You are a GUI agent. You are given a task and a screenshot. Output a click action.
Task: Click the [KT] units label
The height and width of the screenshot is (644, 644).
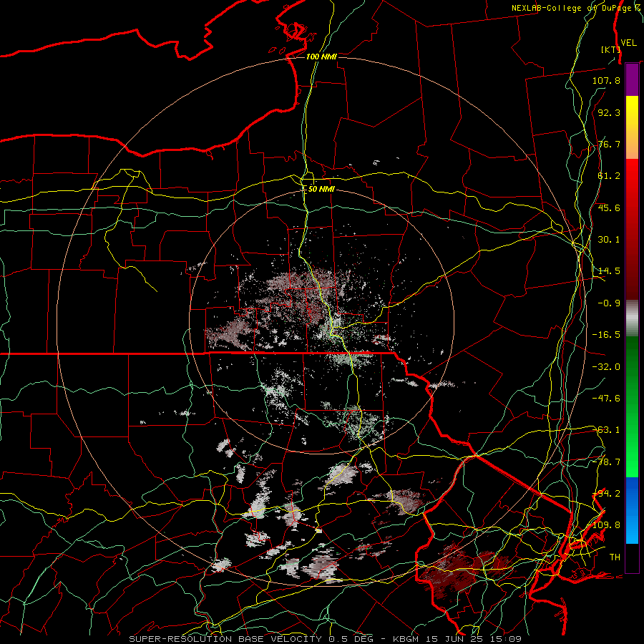coord(610,49)
